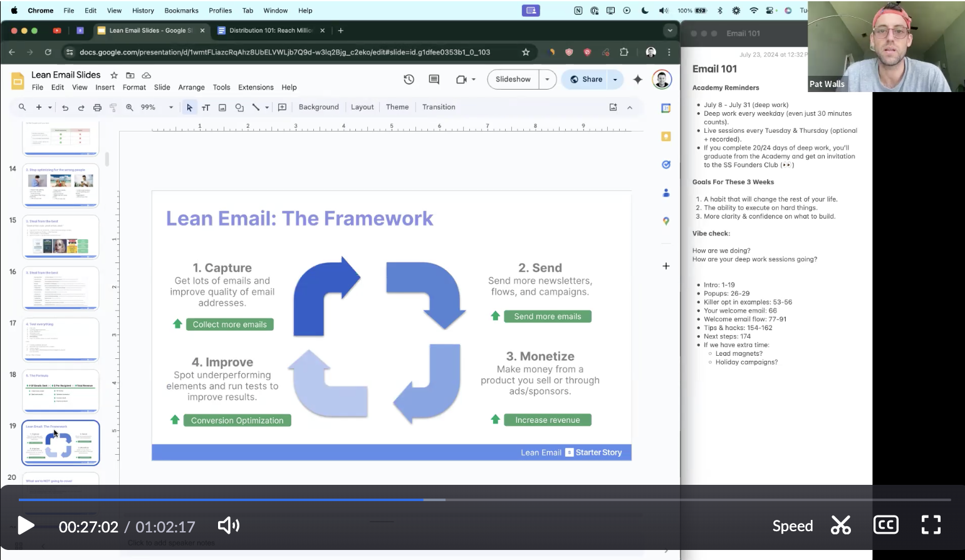965x560 pixels.
Task: Open the Slide menu
Action: (x=162, y=88)
